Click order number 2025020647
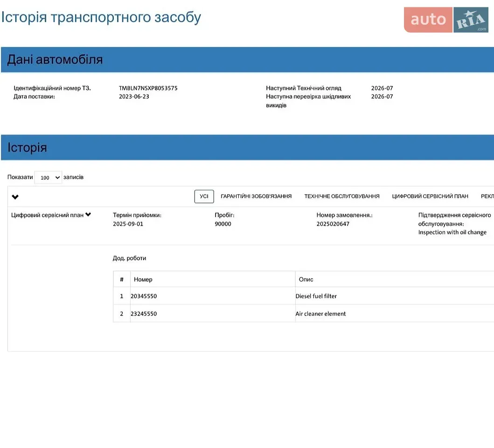The image size is (494, 448). (333, 224)
